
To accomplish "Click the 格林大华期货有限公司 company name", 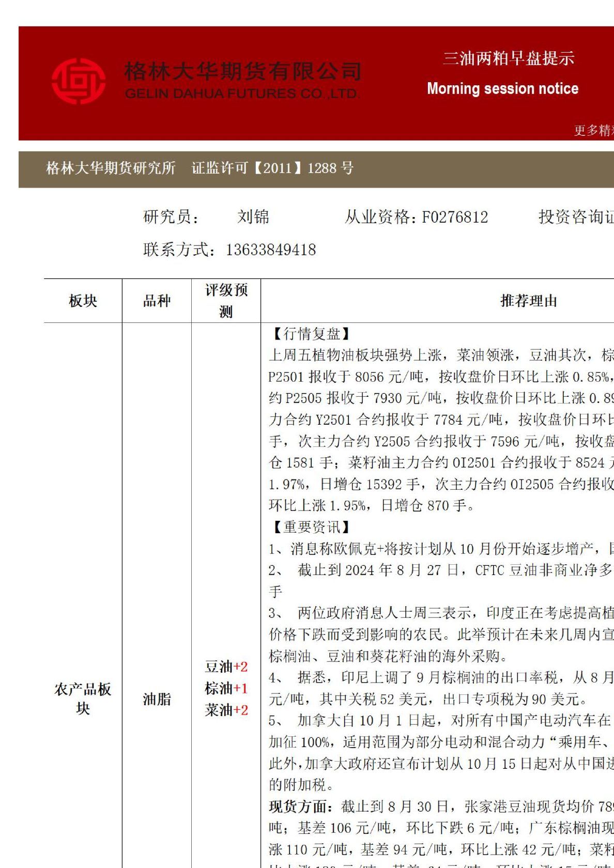I will pyautogui.click(x=243, y=71).
